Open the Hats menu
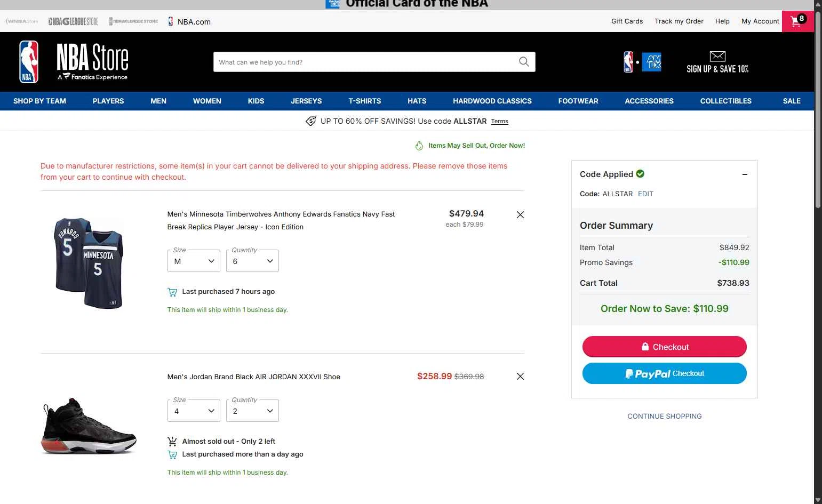 point(417,101)
